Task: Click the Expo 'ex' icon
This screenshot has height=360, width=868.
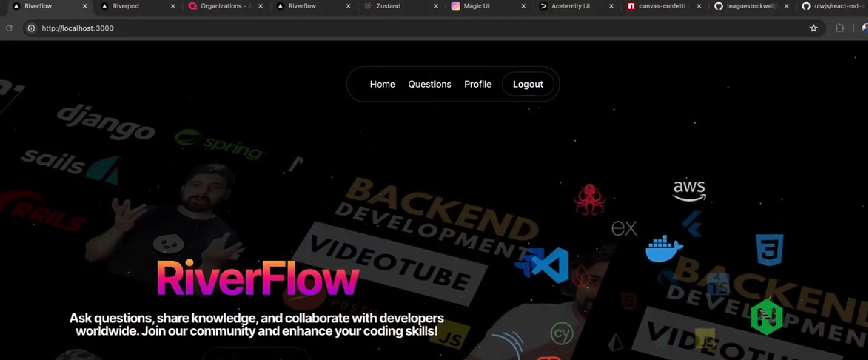Action: [x=624, y=228]
